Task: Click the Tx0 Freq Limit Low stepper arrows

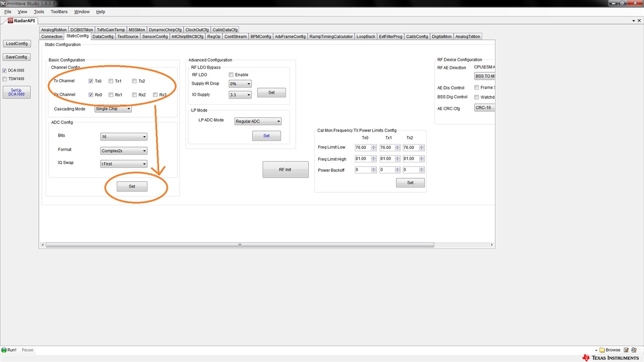Action: [x=374, y=148]
